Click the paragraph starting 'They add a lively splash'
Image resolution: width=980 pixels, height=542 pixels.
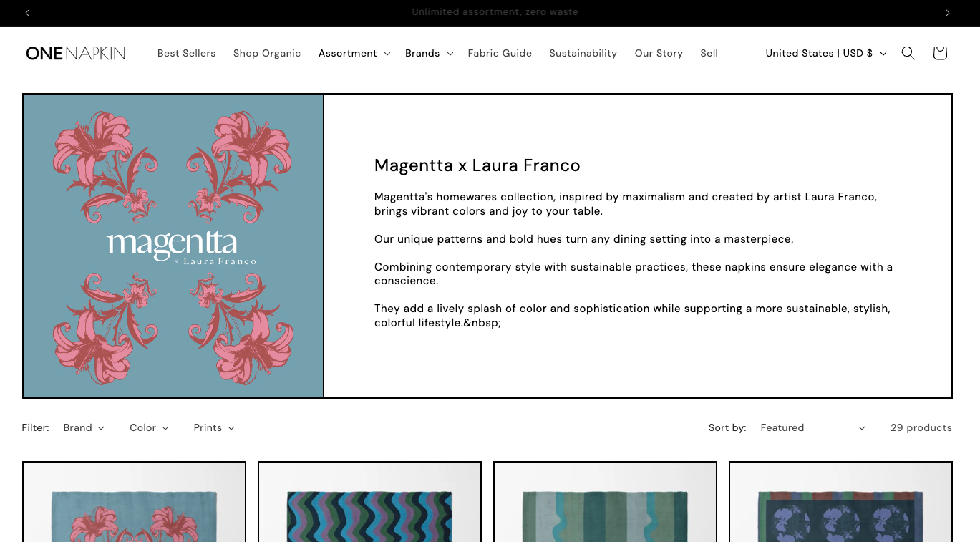(632, 316)
